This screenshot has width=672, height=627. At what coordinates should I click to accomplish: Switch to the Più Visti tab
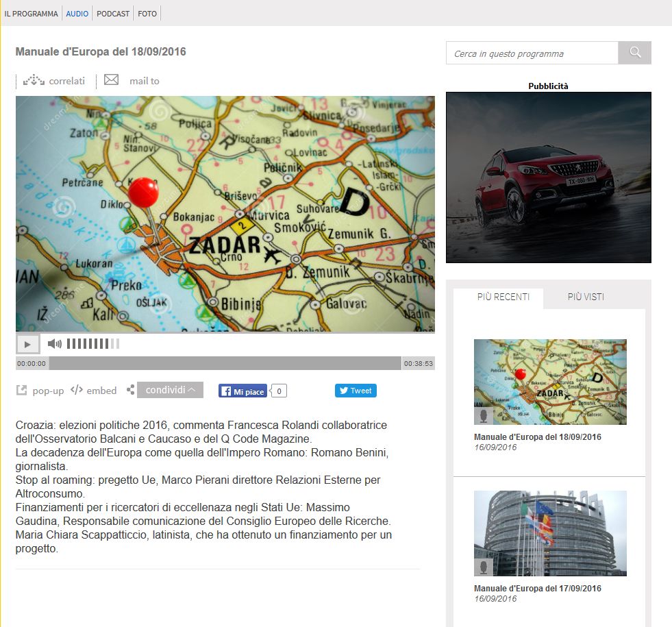[x=586, y=297]
